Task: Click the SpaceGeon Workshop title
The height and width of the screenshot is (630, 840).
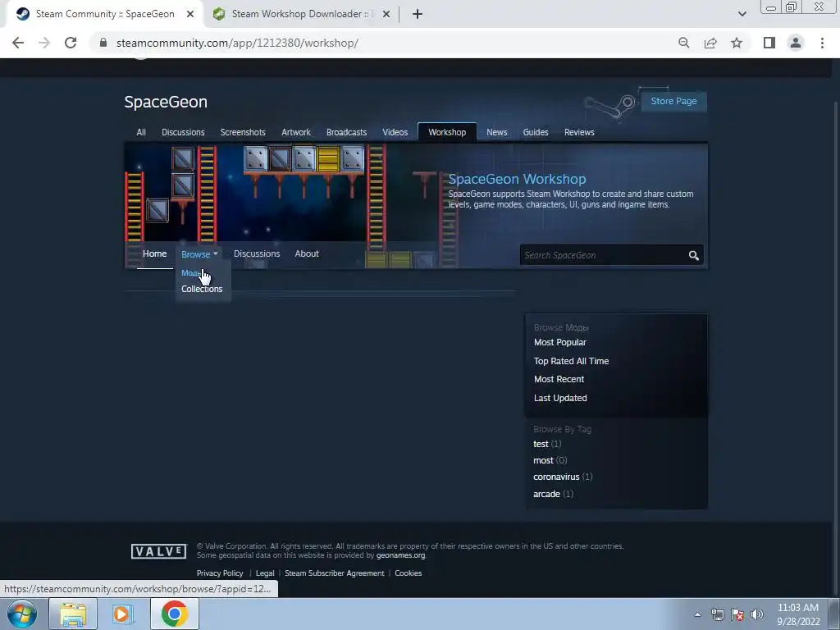Action: [517, 179]
